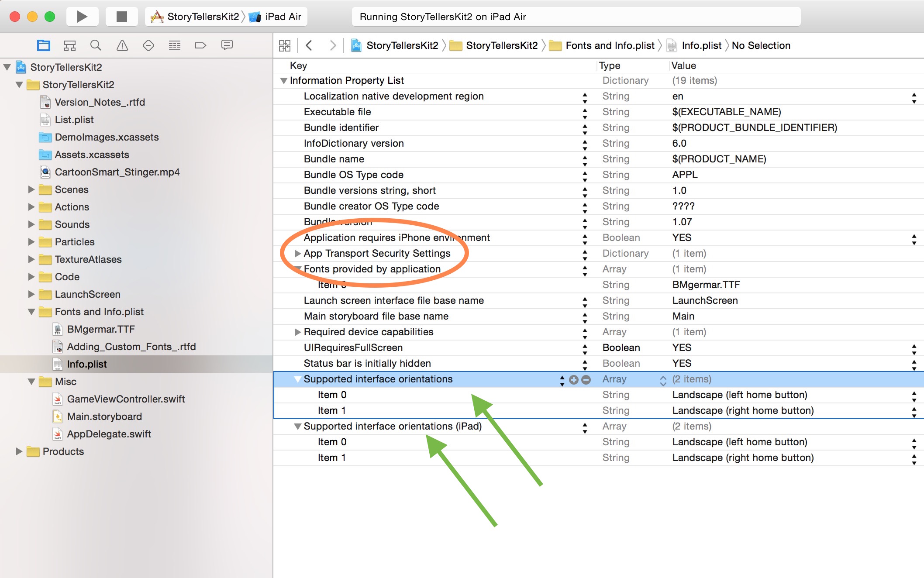Click the Debug navigator list icon
Screen dimensions: 924x578
click(x=175, y=45)
